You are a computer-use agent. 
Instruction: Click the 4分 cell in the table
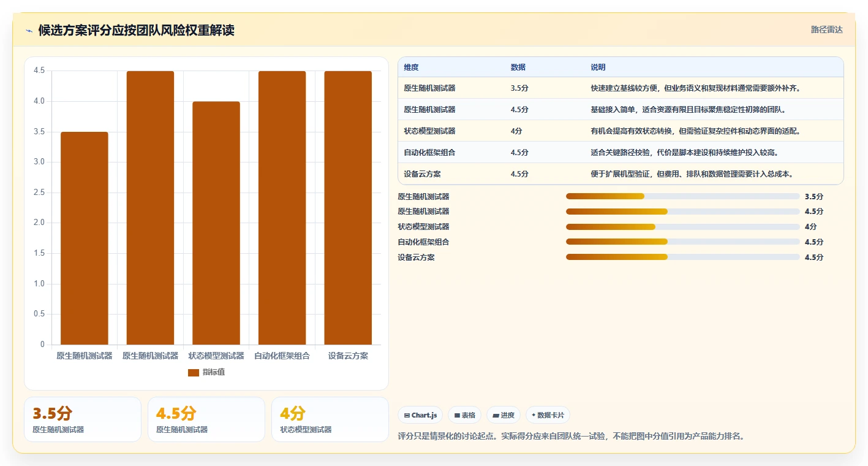click(516, 131)
